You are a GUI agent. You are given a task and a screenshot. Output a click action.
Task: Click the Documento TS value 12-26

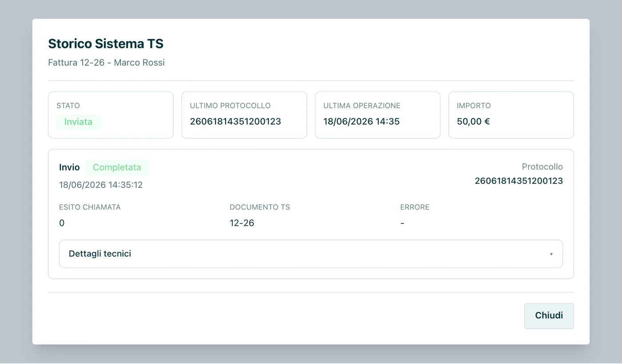tap(242, 223)
